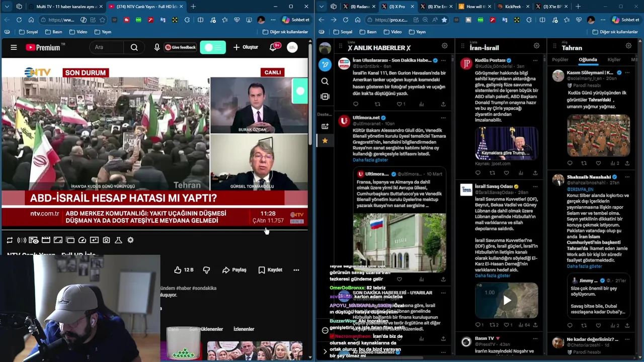Click the Give feedback button
This screenshot has width=644, height=362.
coord(180,47)
